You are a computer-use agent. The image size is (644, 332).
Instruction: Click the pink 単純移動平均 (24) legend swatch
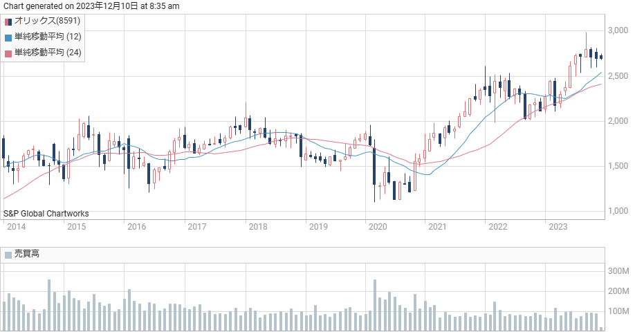[x=8, y=53]
